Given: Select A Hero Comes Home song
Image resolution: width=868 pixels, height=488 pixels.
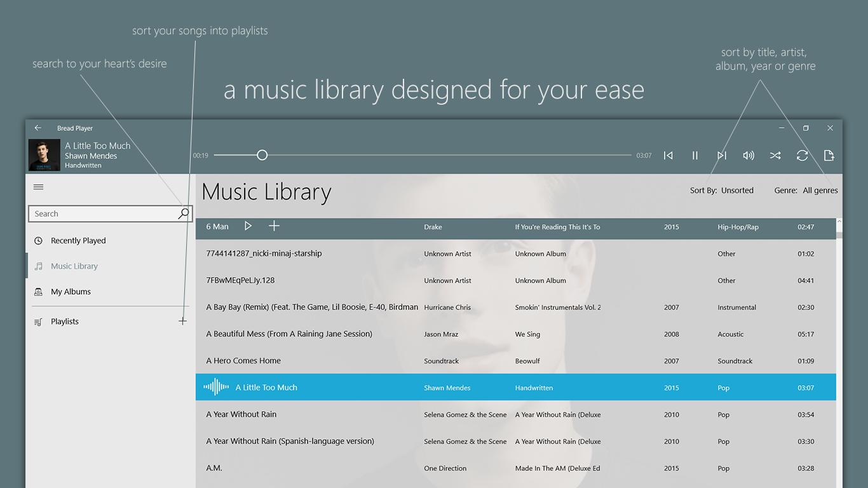Looking at the screenshot, I should (x=515, y=360).
